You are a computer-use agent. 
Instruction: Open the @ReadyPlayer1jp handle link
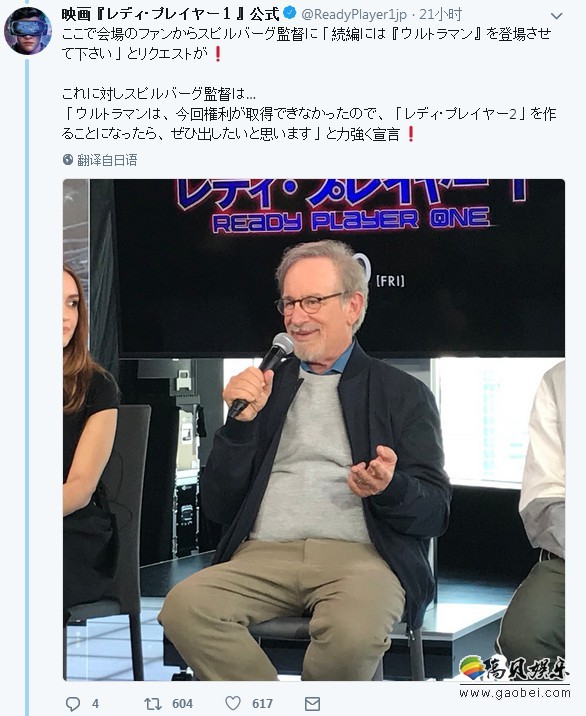[354, 15]
